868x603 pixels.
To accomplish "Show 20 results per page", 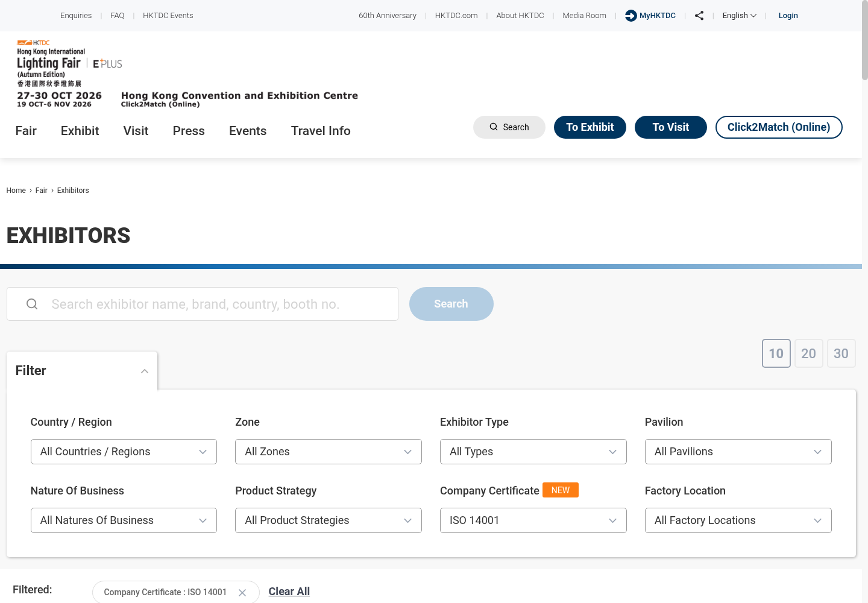I will (x=809, y=353).
